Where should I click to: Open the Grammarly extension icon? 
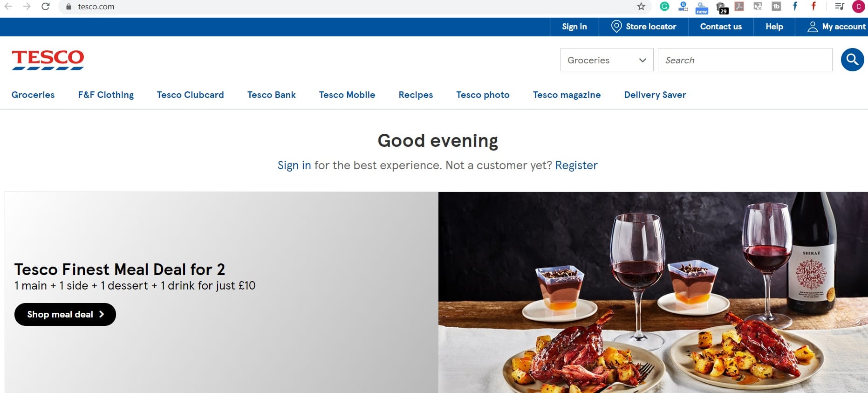[664, 7]
